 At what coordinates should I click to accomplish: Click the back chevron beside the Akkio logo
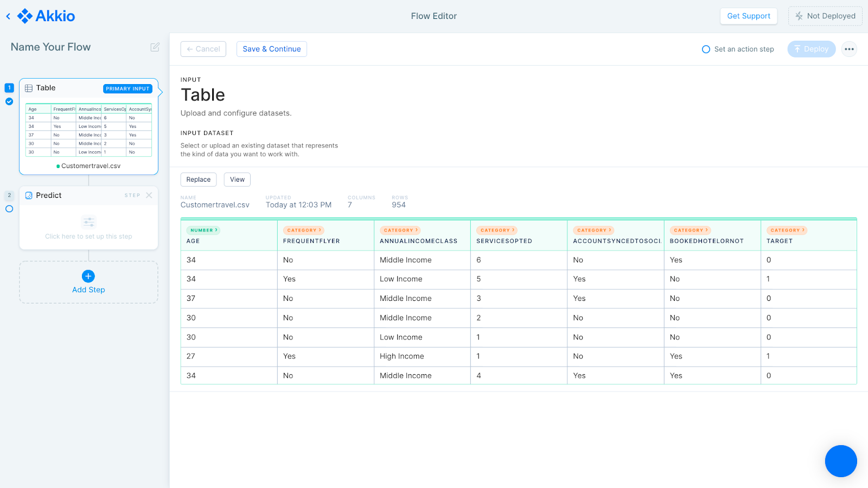[x=8, y=16]
